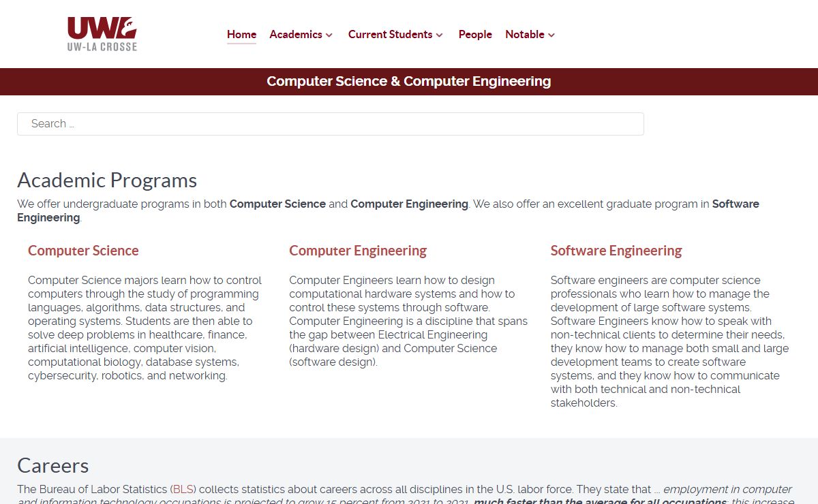Open the Current Students navigation item
This screenshot has width=818, height=504.
click(x=390, y=35)
